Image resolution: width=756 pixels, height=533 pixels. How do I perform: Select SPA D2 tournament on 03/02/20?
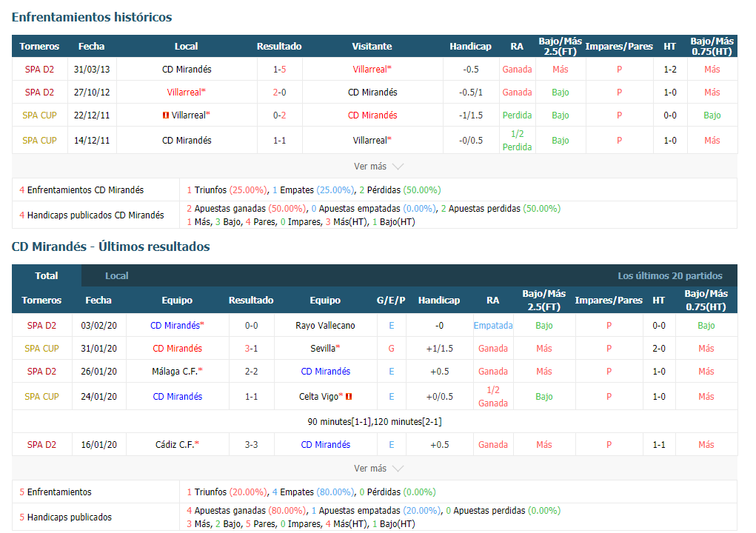coord(41,326)
